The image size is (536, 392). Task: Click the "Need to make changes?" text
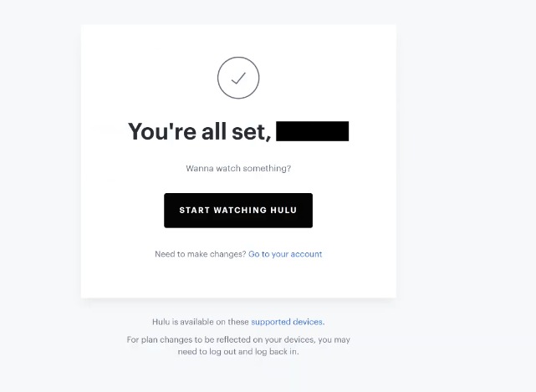201,254
